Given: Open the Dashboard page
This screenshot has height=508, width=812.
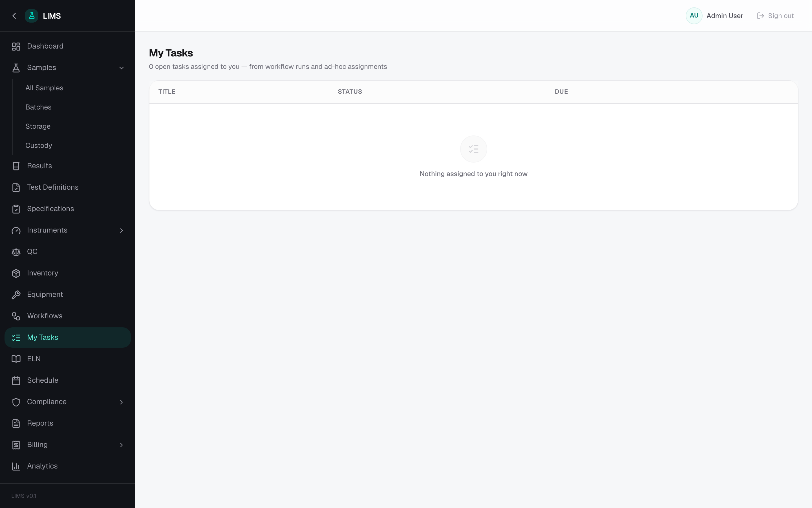Looking at the screenshot, I should (67, 46).
